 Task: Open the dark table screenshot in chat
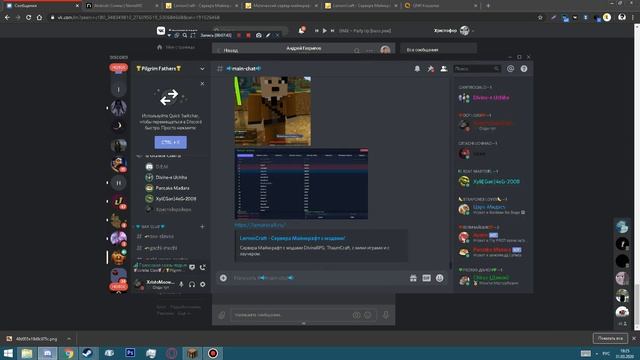pos(301,184)
